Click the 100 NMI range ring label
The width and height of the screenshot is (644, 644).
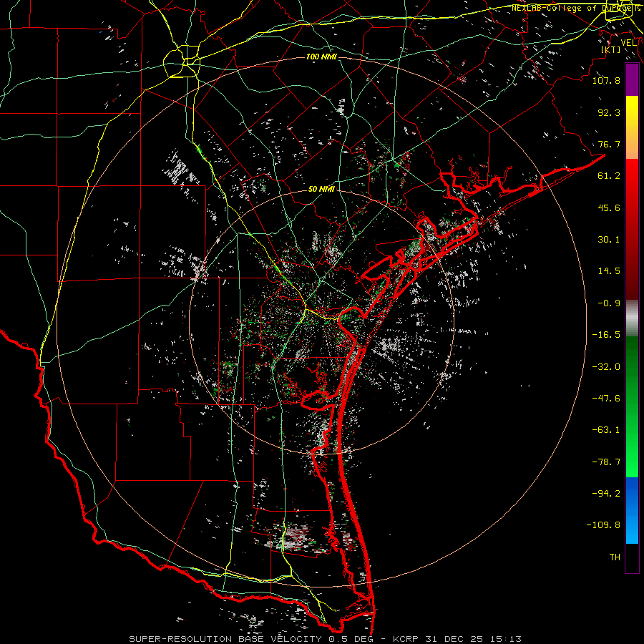pyautogui.click(x=321, y=57)
